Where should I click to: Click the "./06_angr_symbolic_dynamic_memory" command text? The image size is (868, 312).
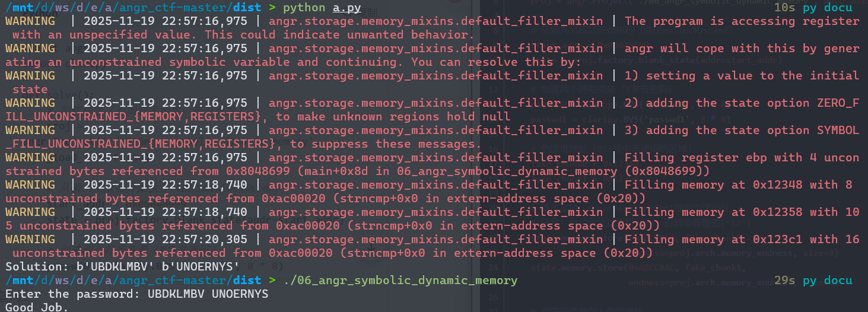(400, 280)
